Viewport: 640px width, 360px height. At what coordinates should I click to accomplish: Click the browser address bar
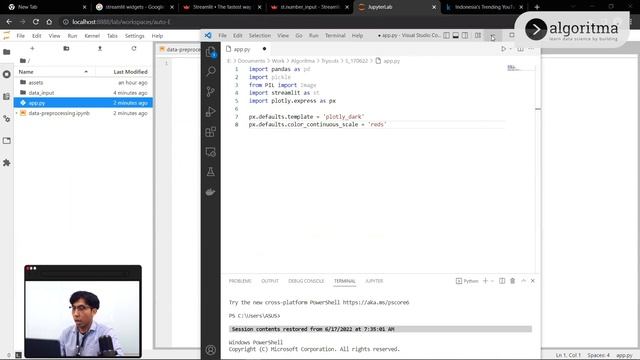286,22
